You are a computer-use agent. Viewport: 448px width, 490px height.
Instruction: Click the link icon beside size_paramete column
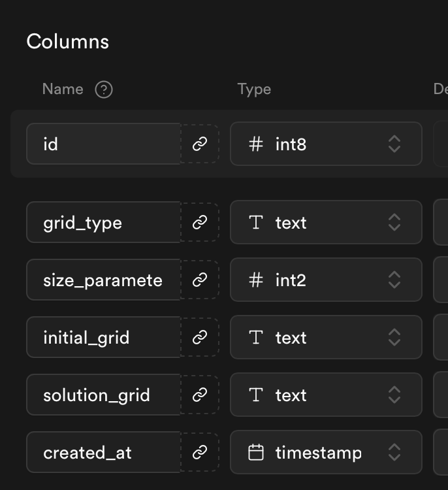[x=200, y=280]
